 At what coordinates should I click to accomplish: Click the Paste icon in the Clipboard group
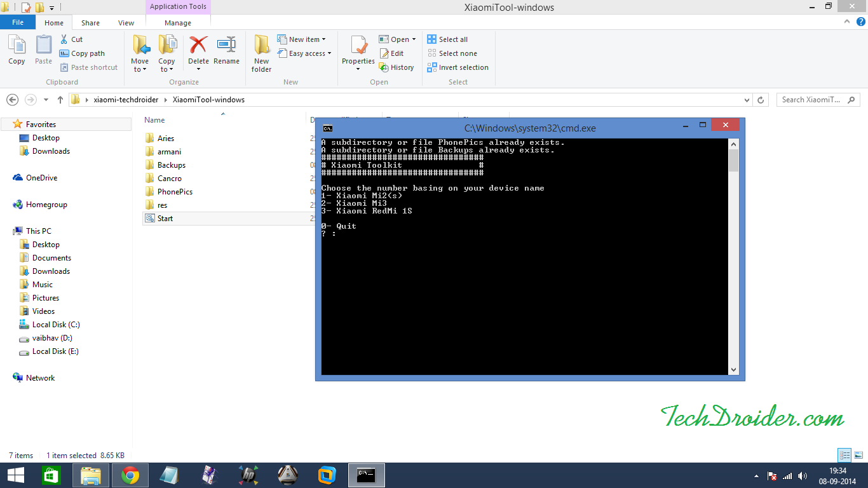(43, 51)
